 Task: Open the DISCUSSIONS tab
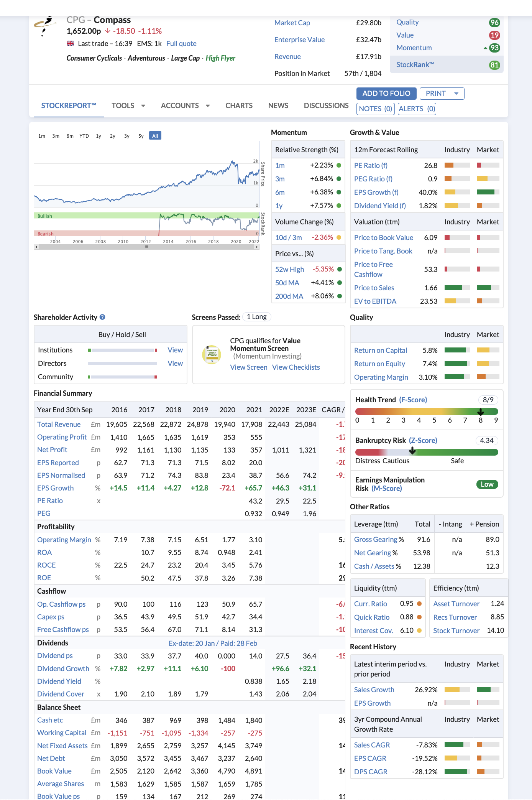click(x=326, y=105)
